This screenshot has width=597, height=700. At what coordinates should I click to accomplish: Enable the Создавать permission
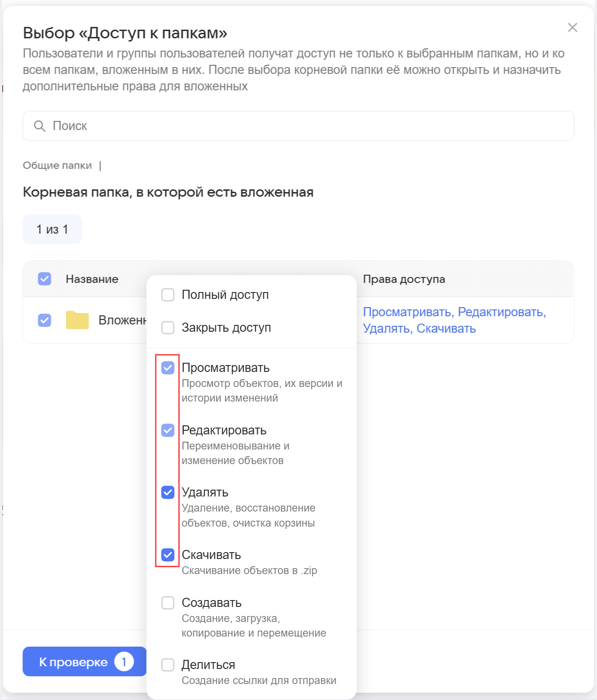[168, 603]
